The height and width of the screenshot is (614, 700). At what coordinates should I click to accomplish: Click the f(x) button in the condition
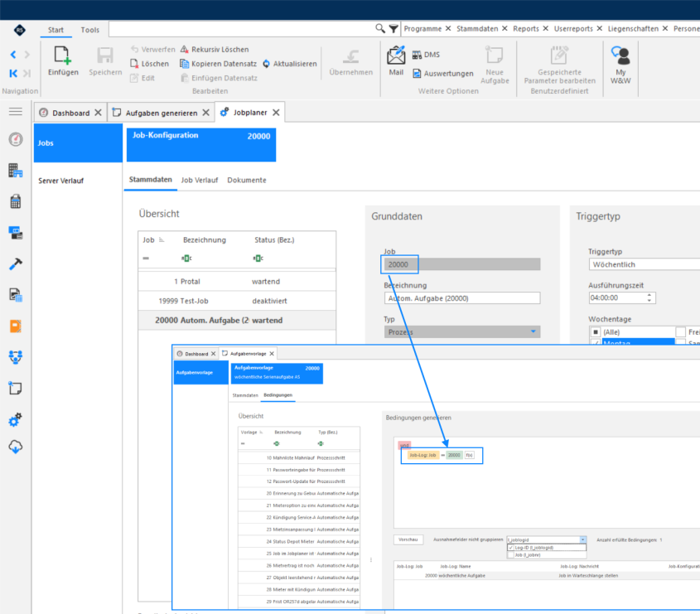point(469,455)
